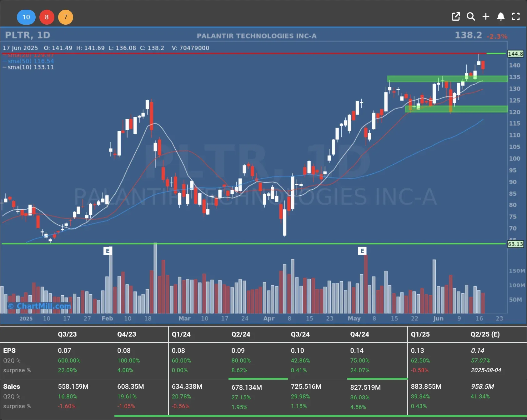527x420 pixels.
Task: Click the February earnings E marker
Action: pos(108,251)
